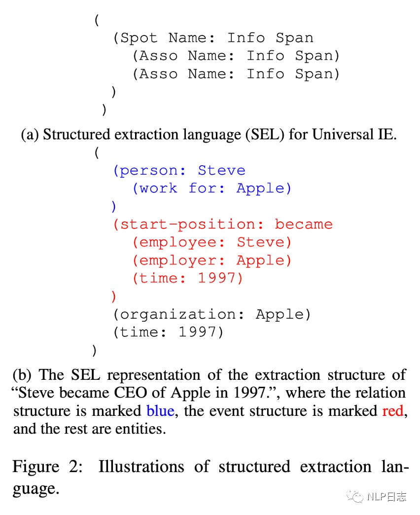The width and height of the screenshot is (420, 515).
Task: Click the red "(start-position: became" line
Action: (x=223, y=224)
